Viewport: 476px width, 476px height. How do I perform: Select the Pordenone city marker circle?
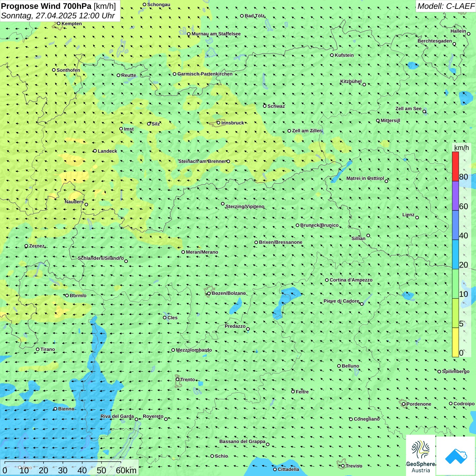pyautogui.click(x=404, y=404)
